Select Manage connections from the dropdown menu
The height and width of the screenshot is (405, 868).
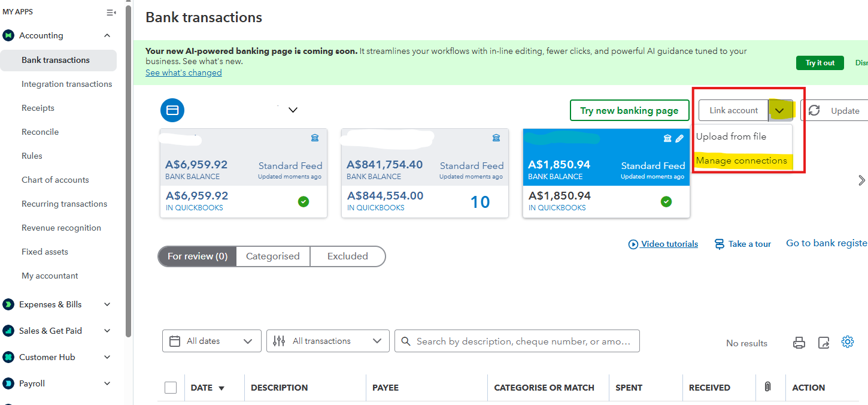point(741,161)
